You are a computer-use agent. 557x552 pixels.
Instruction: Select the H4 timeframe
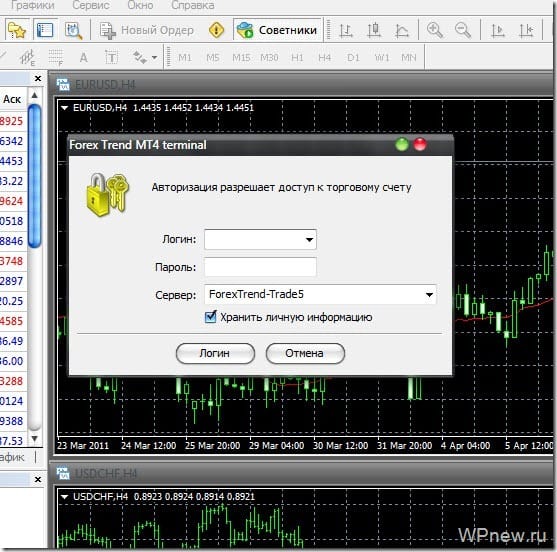324,58
